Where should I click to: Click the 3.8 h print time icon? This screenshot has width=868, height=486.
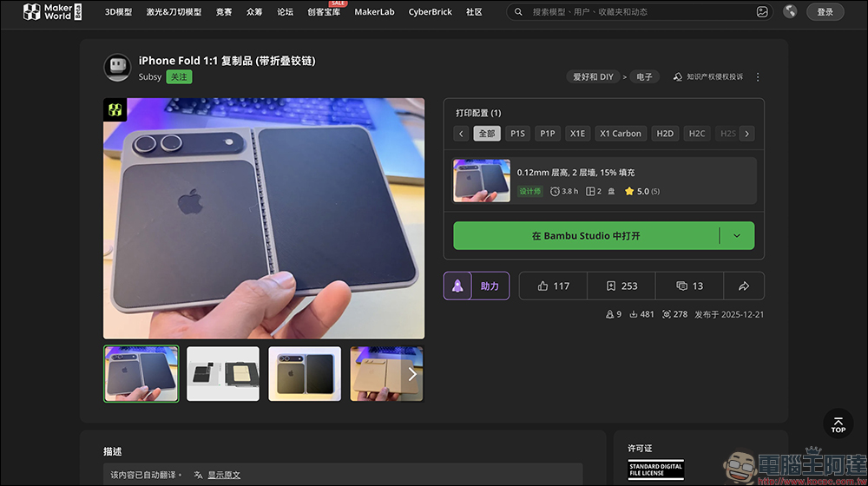click(555, 192)
